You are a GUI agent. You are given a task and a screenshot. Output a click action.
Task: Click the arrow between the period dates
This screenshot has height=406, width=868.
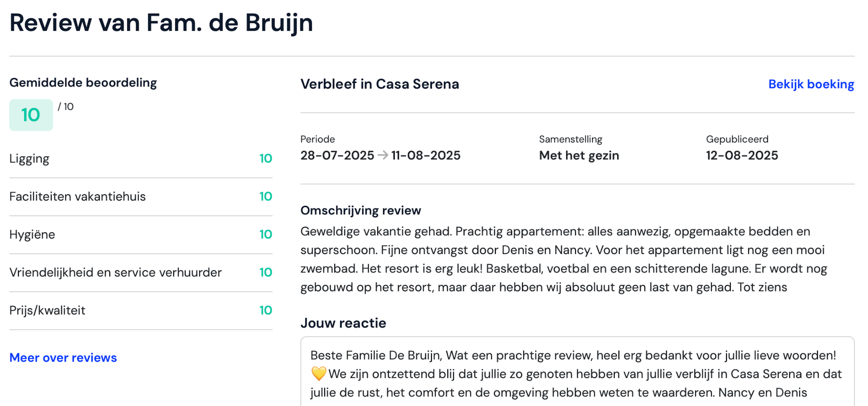(383, 155)
